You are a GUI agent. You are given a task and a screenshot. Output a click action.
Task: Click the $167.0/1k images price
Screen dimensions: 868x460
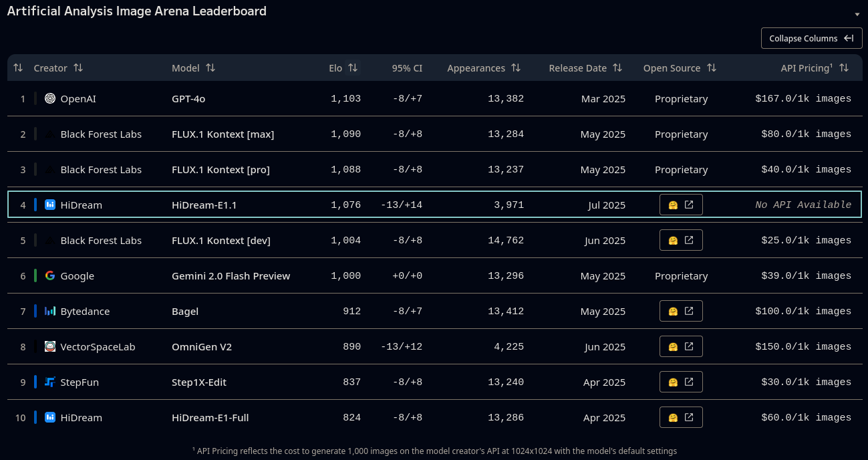[803, 98]
